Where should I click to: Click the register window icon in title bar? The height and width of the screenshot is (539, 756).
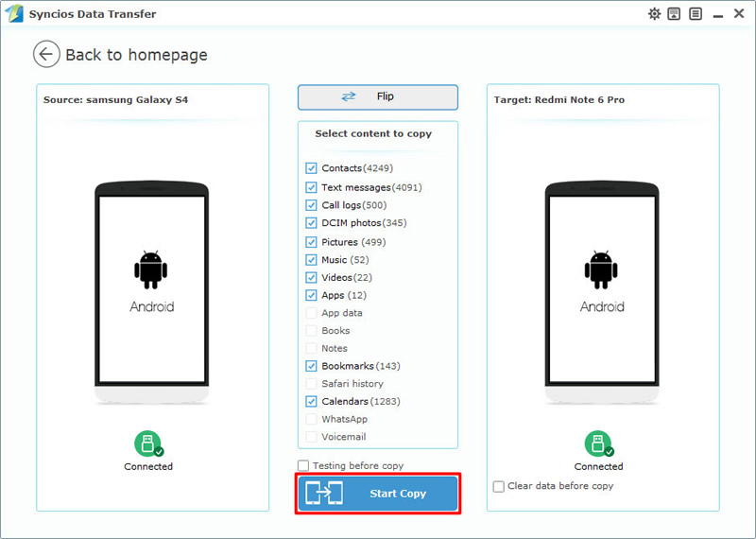click(674, 14)
